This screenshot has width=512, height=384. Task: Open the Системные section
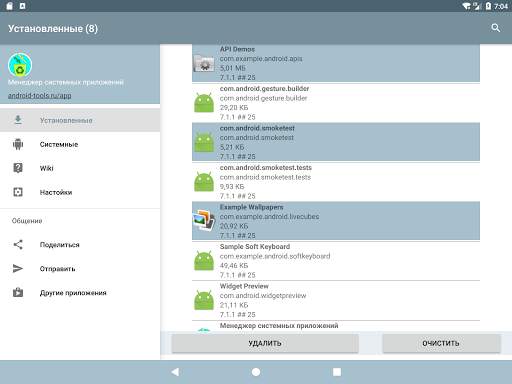point(80,144)
